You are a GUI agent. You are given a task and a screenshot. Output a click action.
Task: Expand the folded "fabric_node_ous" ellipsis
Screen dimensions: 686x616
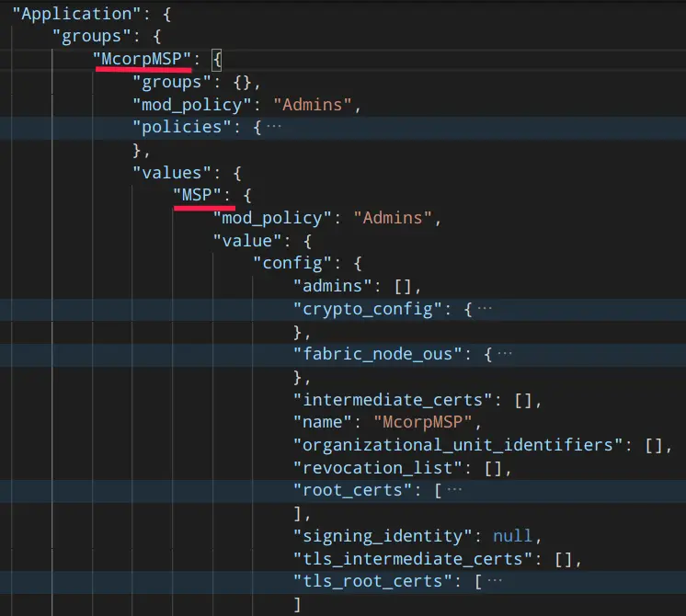505,354
